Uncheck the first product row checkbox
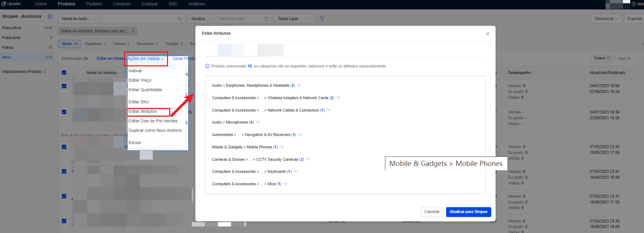Image resolution: width=644 pixels, height=233 pixels. pos(64,86)
